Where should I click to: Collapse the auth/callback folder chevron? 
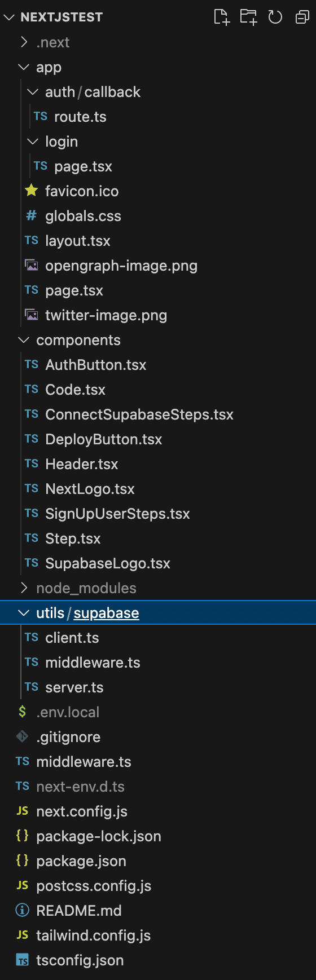coord(33,92)
